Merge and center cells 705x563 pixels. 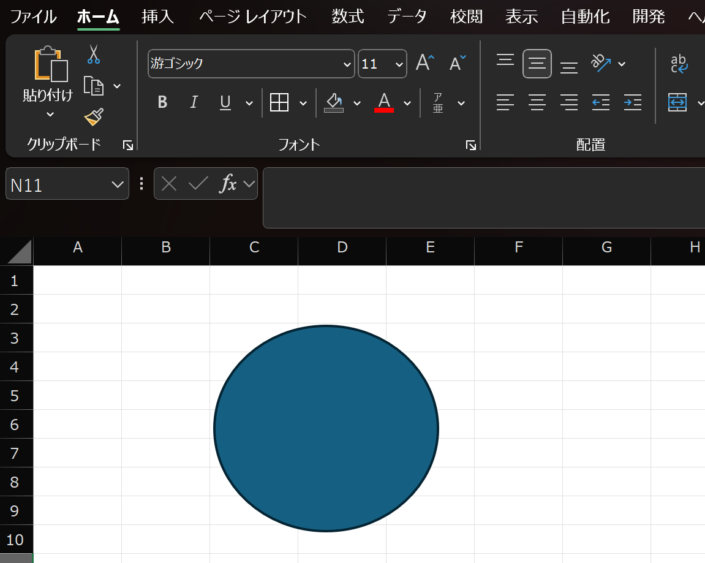coord(678,103)
